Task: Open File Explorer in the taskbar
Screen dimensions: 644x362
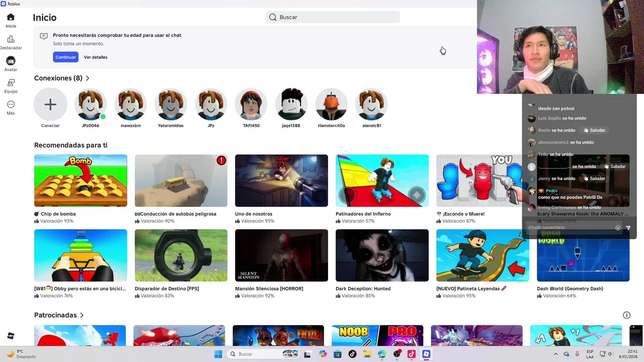Action: tap(367, 354)
